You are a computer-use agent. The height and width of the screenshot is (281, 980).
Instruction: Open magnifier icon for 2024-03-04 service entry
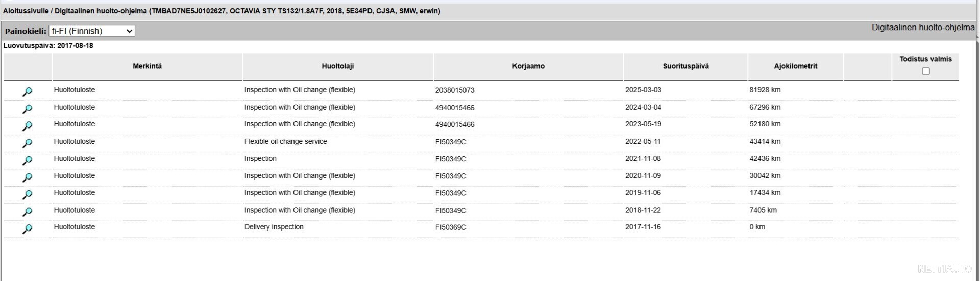click(x=27, y=109)
